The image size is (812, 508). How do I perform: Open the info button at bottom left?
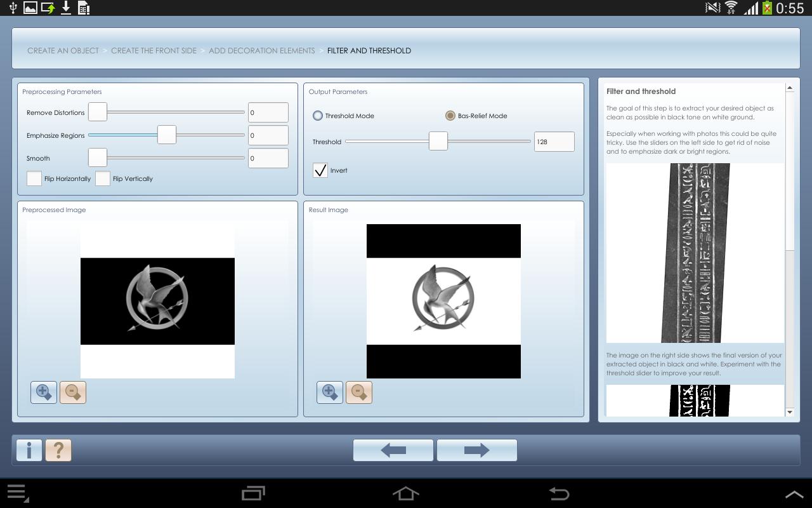(x=29, y=450)
